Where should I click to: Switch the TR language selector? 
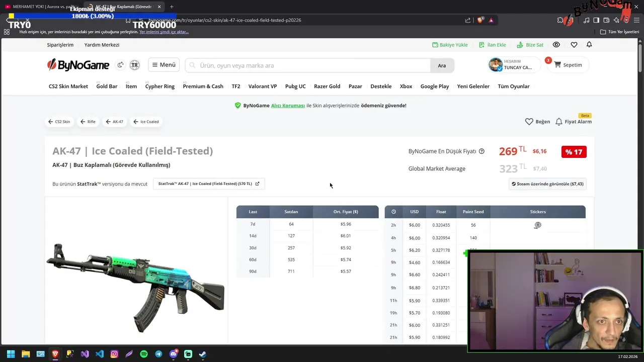(x=134, y=65)
